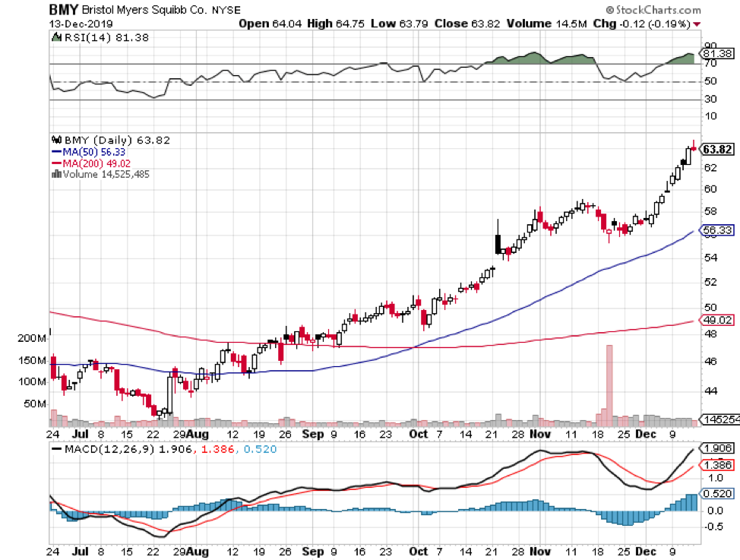Click the Oct label on price date axis
Image resolution: width=740 pixels, height=560 pixels.
419,433
